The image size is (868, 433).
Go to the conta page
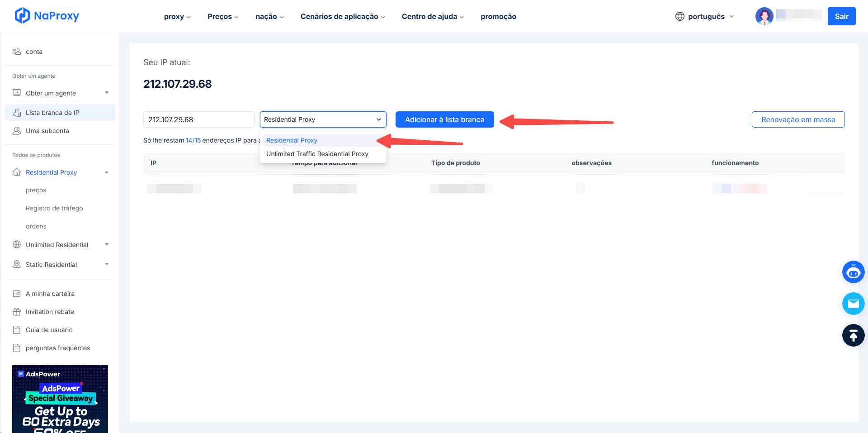tap(34, 52)
